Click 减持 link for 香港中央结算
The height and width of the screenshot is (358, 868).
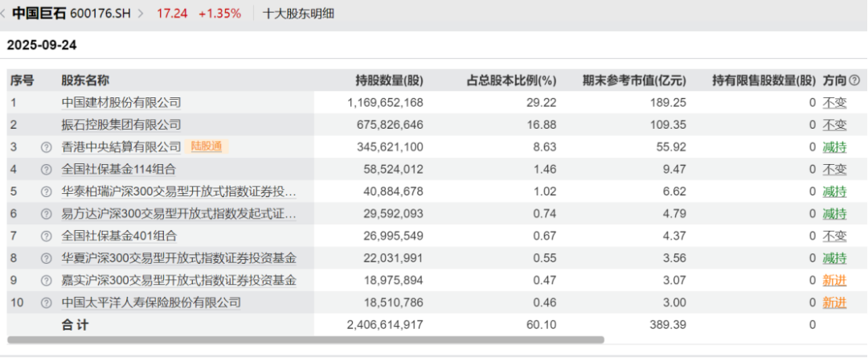point(834,147)
